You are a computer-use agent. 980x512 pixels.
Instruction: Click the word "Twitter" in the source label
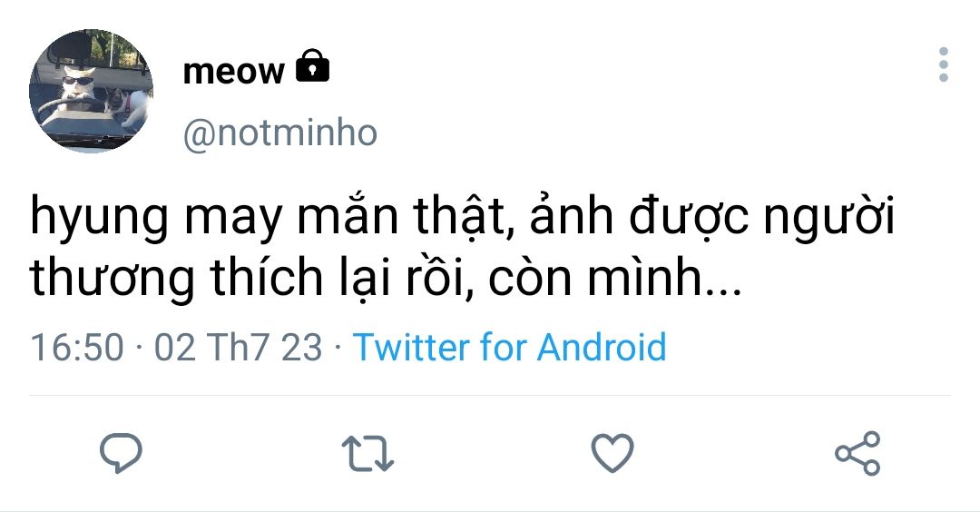click(411, 348)
